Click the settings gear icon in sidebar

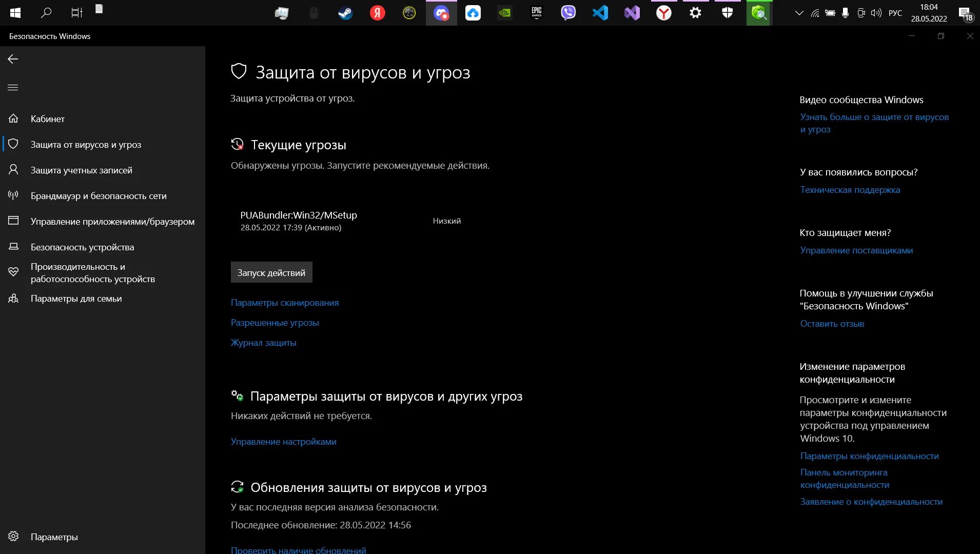pos(13,536)
